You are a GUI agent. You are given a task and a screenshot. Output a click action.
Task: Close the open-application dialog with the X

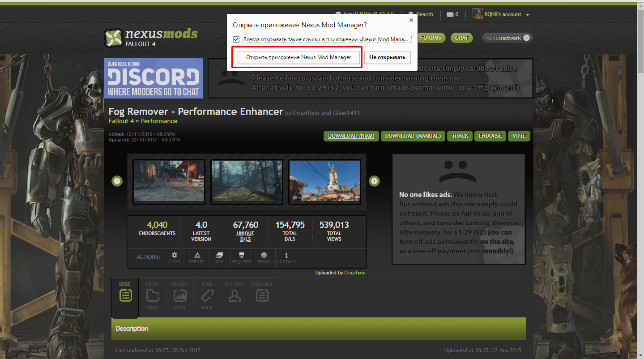point(411,20)
